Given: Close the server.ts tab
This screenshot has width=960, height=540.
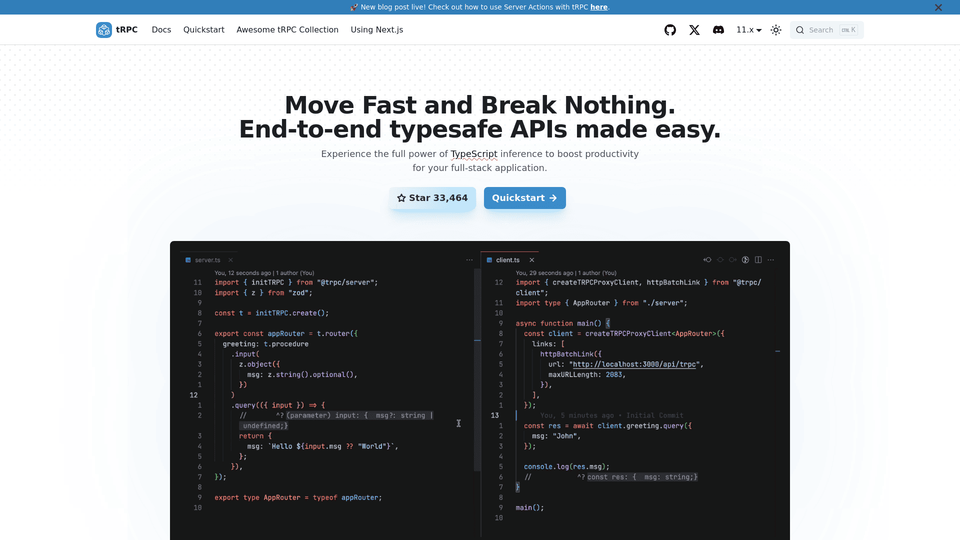Looking at the screenshot, I should (231, 260).
